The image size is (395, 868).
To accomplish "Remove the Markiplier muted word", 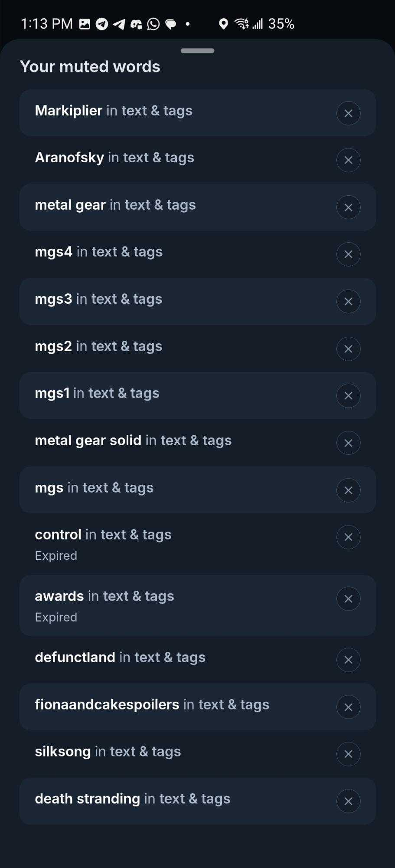I will [x=348, y=113].
